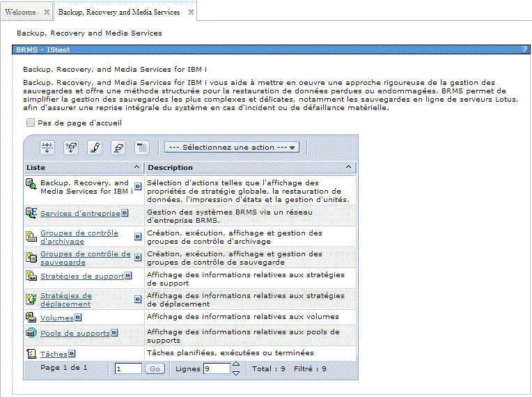The width and height of the screenshot is (532, 397).
Task: Close the Backup, Recovery and Media Services tab
Action: pos(191,13)
